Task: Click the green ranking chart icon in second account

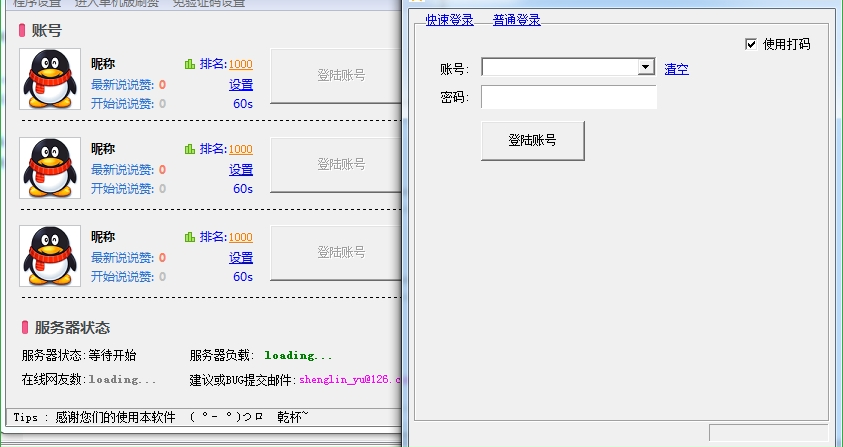Action: tap(189, 149)
